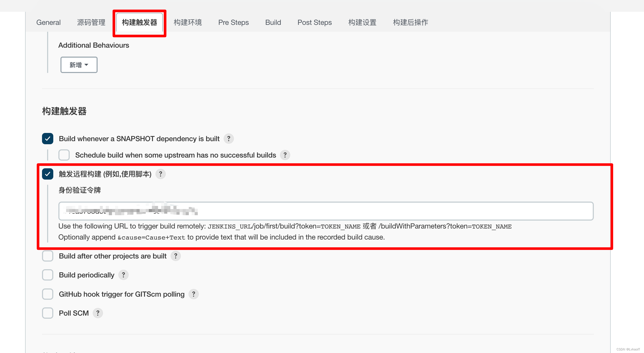Select the 构建触发器 section heading
Screen dimensions: 644x353
click(64, 111)
